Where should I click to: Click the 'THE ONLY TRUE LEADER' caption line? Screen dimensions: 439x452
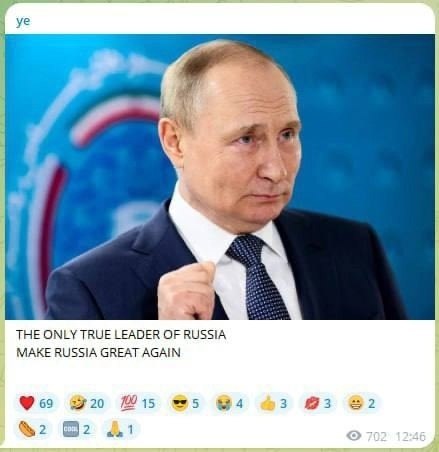[121, 334]
